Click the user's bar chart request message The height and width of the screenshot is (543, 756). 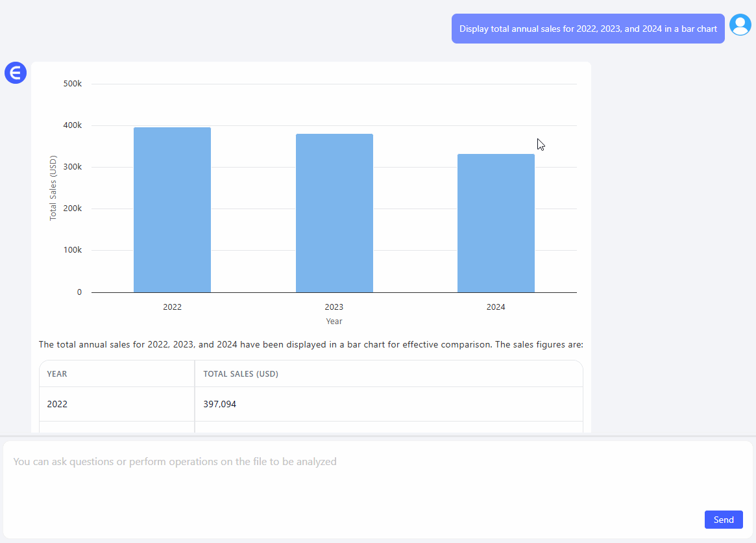588,29
